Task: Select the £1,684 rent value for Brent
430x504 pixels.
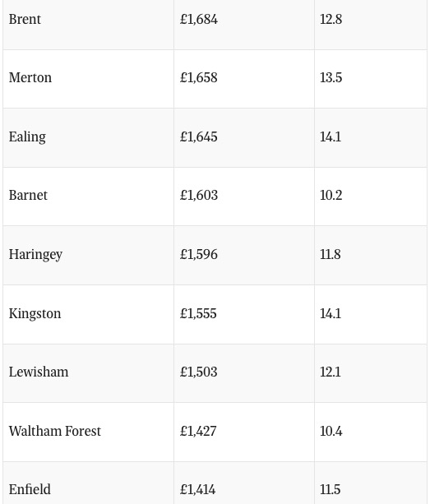Action: (x=199, y=19)
